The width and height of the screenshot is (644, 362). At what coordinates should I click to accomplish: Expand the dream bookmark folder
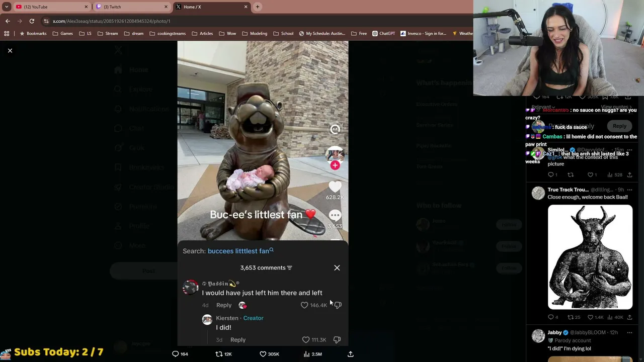pos(133,34)
